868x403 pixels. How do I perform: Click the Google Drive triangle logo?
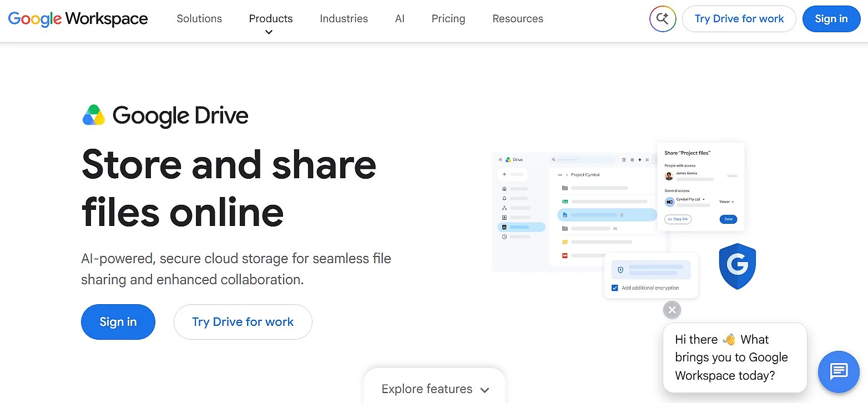(94, 115)
